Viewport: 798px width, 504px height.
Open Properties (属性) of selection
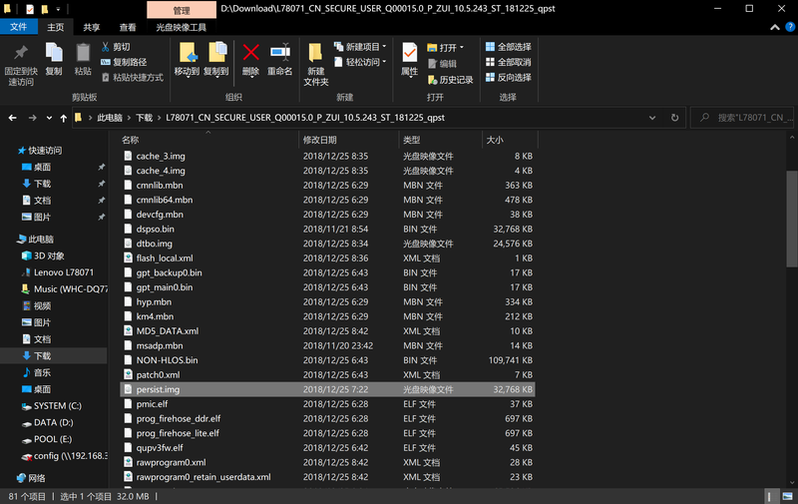410,60
